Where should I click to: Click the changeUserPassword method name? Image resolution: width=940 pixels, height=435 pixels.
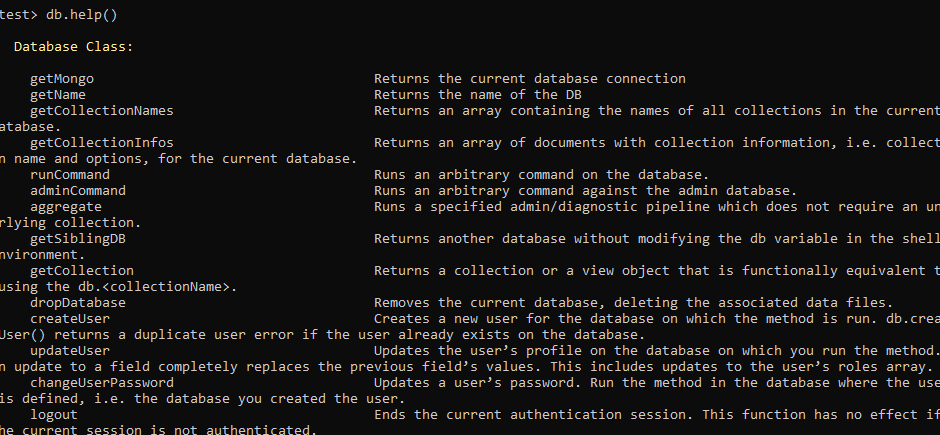pos(102,382)
